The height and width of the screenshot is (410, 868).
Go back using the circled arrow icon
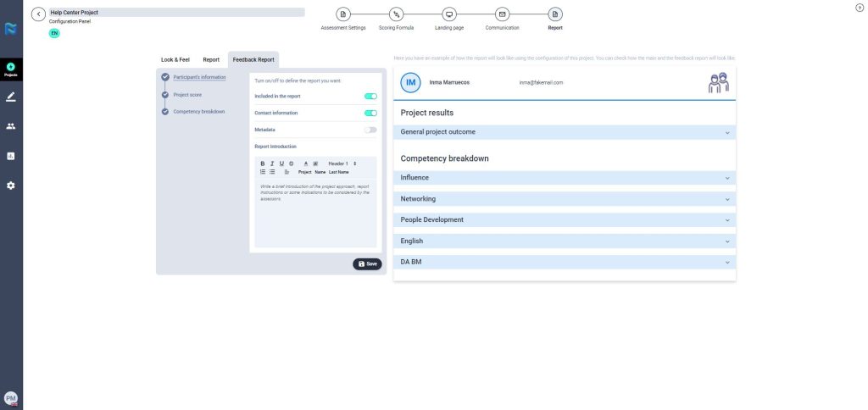click(38, 14)
